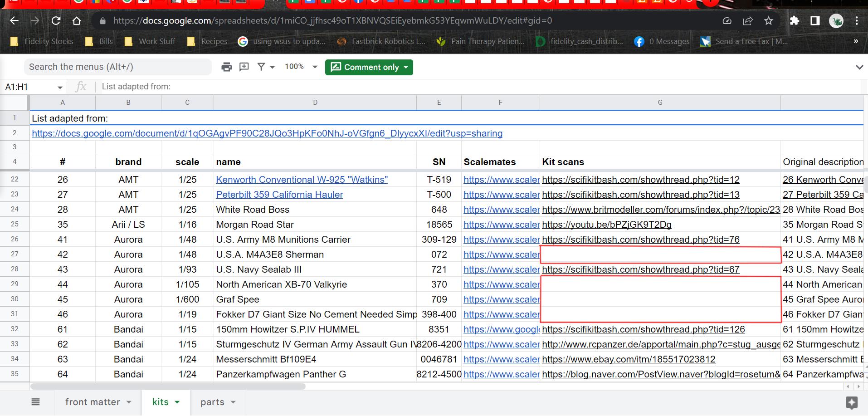
Task: Open the docs.google.com document link in row 2
Action: click(267, 133)
